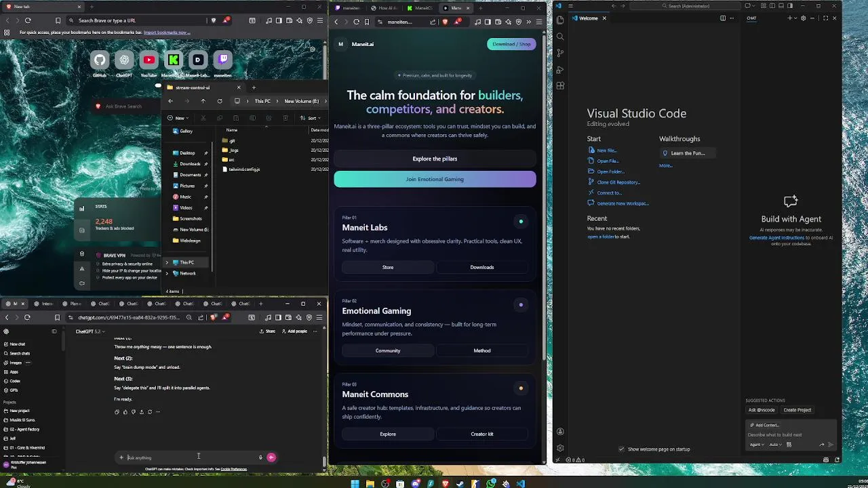Viewport: 868px width, 488px height.
Task: Open ChatGPT 5.2 model selector
Action: point(90,331)
